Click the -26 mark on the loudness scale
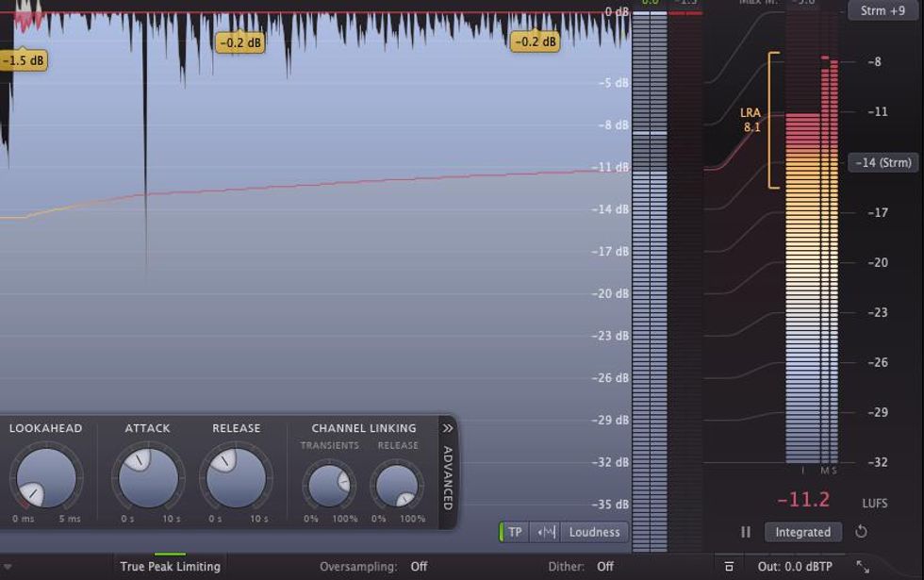Viewport: 924px width, 580px height. pos(878,362)
